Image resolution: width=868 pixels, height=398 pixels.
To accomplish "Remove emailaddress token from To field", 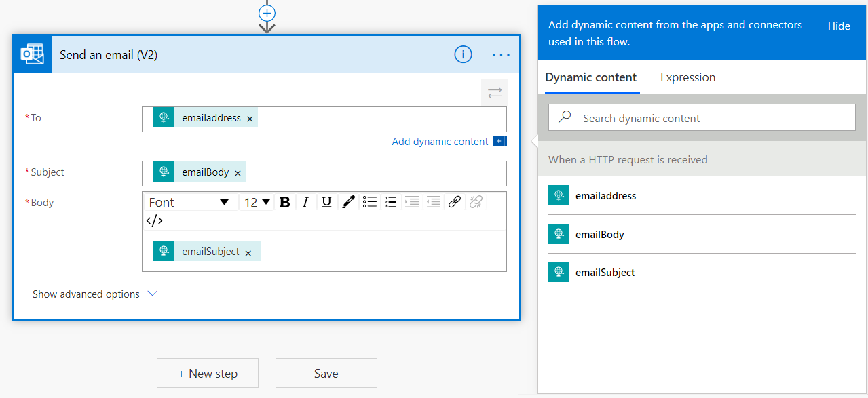I will pyautogui.click(x=250, y=119).
